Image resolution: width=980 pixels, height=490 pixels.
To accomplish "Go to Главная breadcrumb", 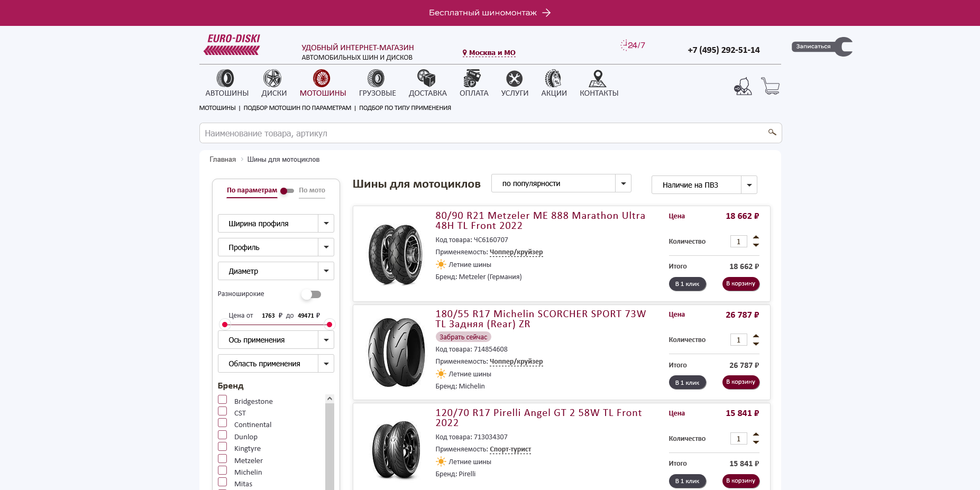I will tap(223, 160).
